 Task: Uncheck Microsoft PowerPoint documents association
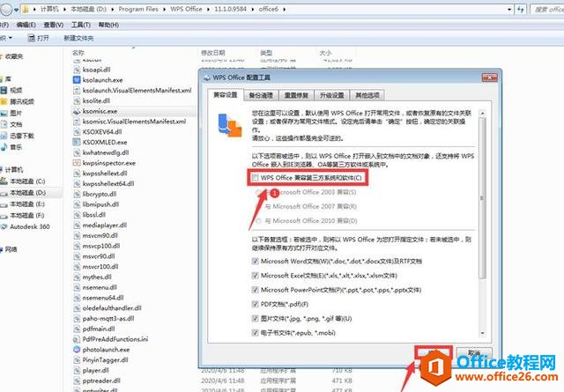coord(255,290)
